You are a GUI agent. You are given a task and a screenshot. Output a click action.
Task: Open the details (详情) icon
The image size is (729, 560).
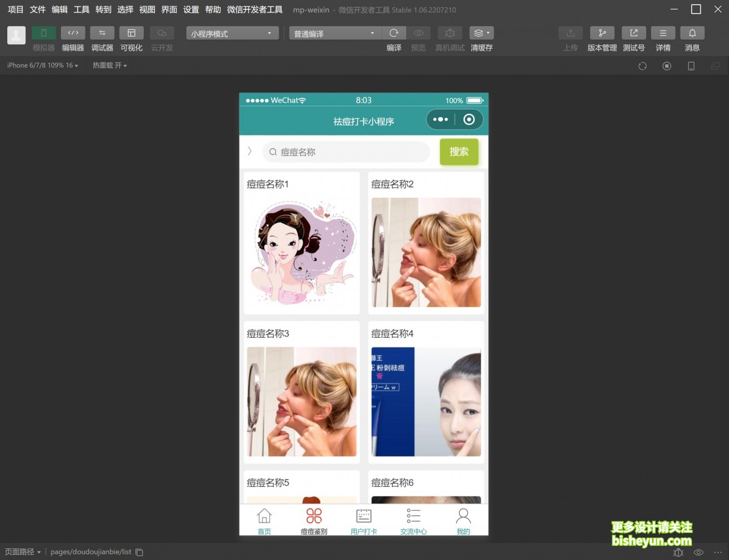[663, 33]
